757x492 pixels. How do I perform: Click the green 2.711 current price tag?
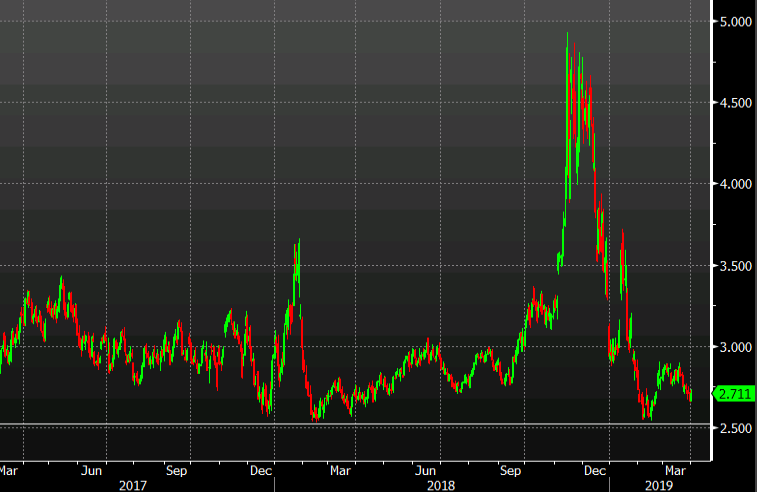pos(733,394)
